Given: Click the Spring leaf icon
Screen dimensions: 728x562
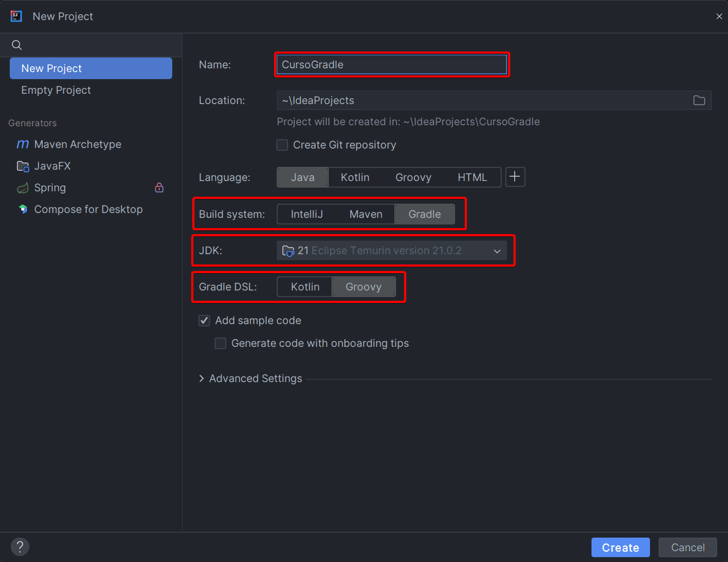Looking at the screenshot, I should [x=23, y=188].
